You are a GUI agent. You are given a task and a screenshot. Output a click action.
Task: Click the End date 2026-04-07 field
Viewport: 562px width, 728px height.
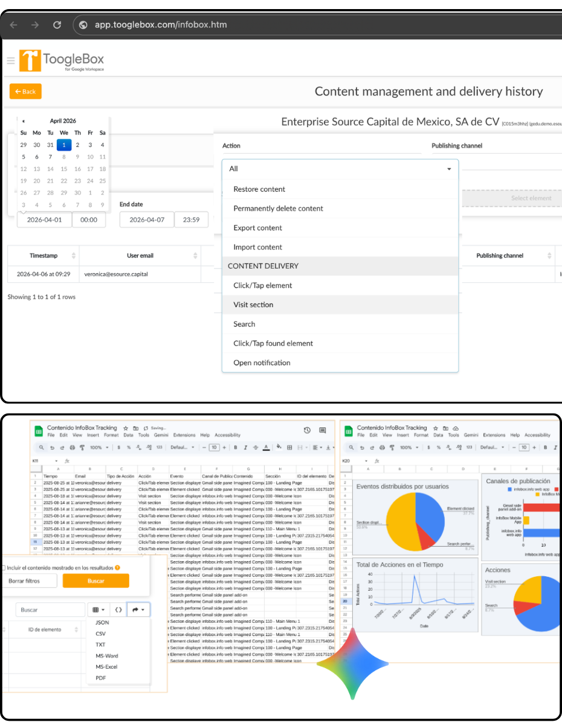[147, 219]
